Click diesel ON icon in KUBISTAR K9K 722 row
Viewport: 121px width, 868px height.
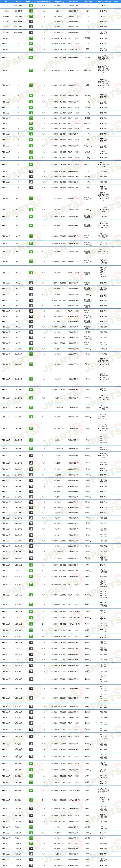tap(31, 27)
